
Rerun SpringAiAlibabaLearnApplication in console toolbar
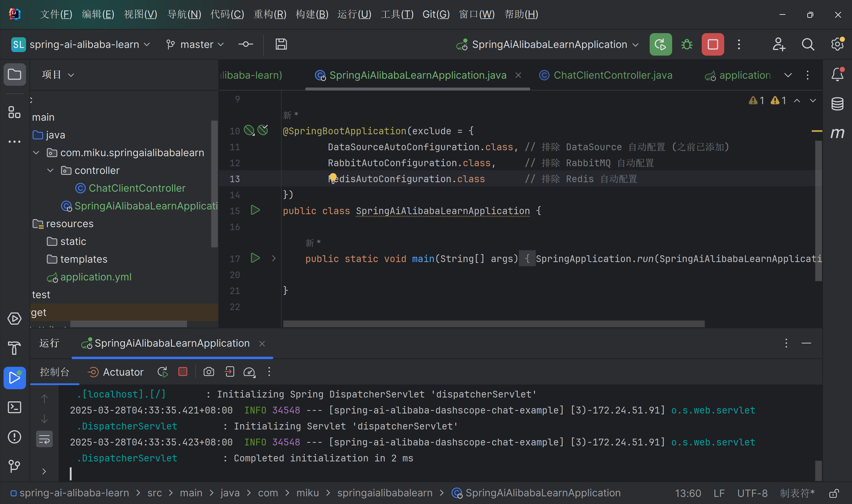pyautogui.click(x=162, y=371)
